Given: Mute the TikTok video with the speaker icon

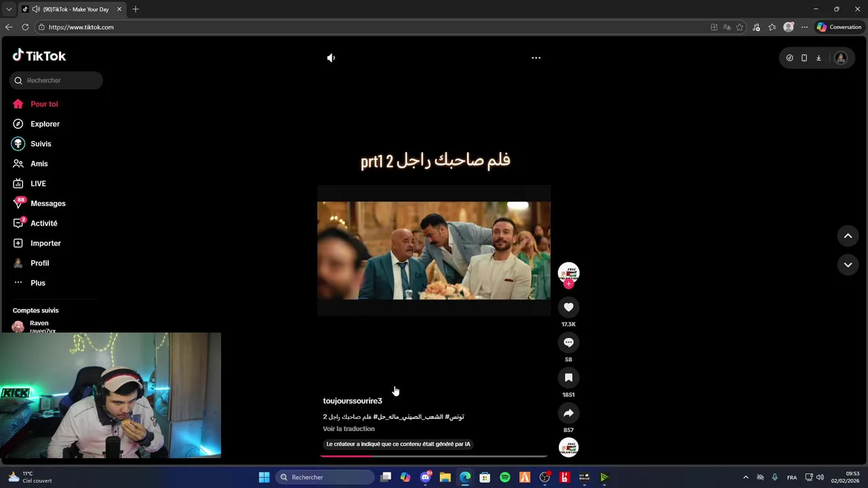Looking at the screenshot, I should [331, 58].
